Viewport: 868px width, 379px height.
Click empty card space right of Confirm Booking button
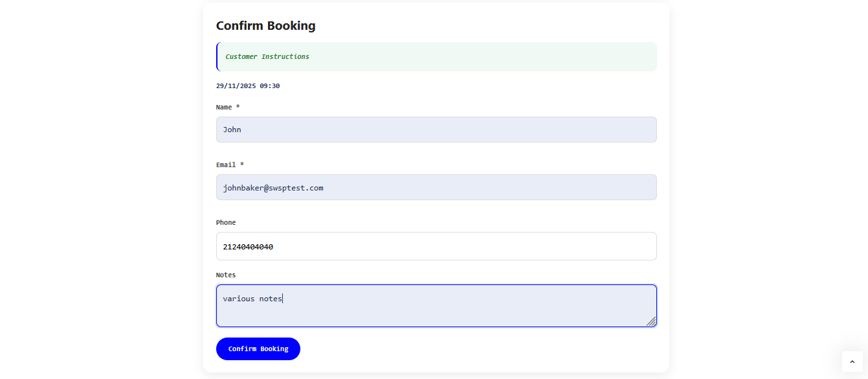(x=479, y=349)
